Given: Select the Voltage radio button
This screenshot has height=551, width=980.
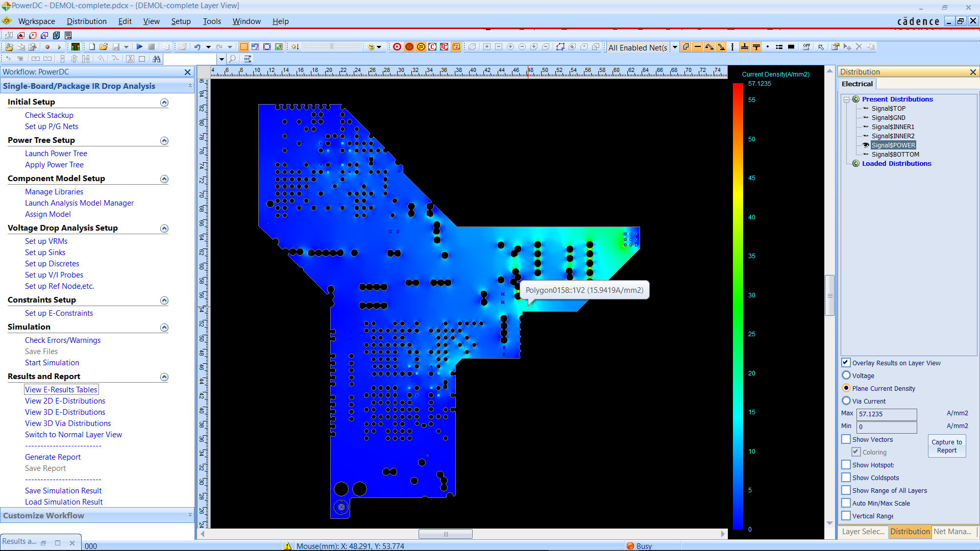Looking at the screenshot, I should tap(846, 375).
